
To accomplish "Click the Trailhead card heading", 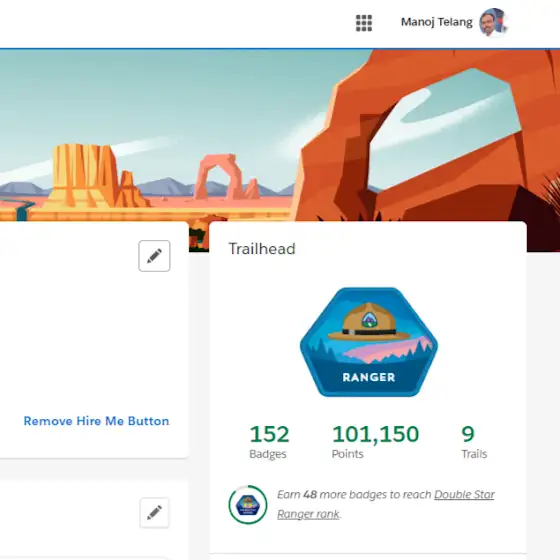I will [x=262, y=249].
